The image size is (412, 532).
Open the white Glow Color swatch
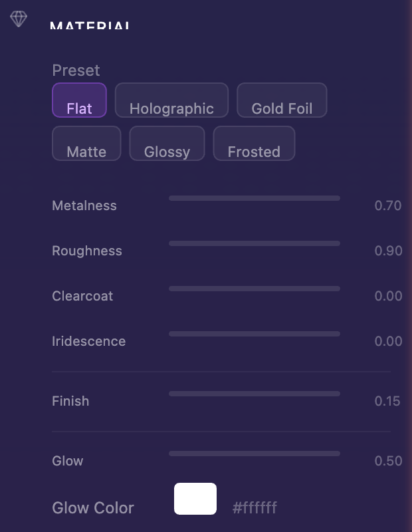coord(195,499)
